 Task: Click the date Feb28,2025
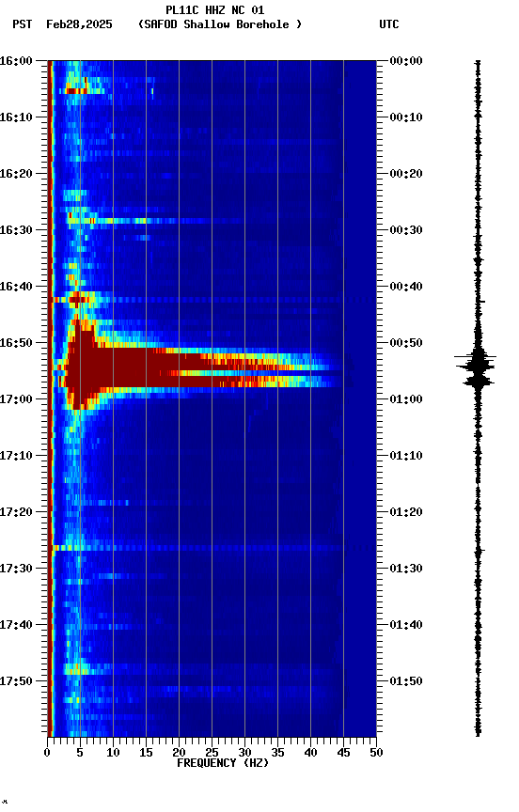[79, 24]
